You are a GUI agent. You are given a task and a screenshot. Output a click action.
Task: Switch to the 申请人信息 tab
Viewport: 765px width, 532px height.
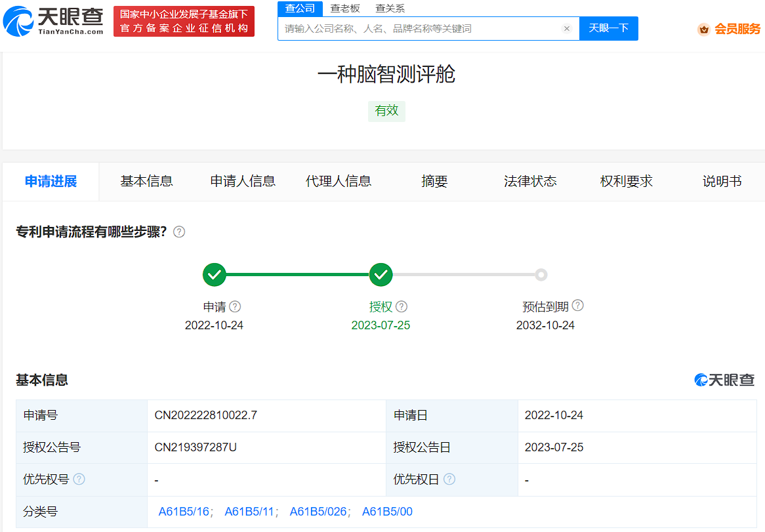[243, 182]
